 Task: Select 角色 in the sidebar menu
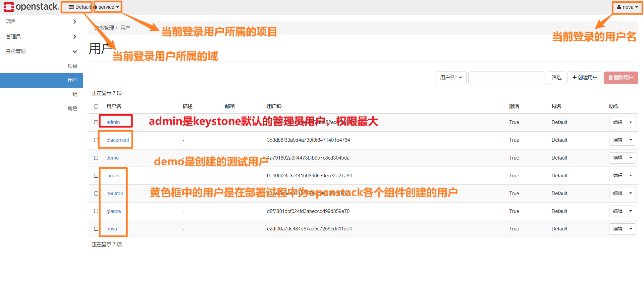coord(72,108)
